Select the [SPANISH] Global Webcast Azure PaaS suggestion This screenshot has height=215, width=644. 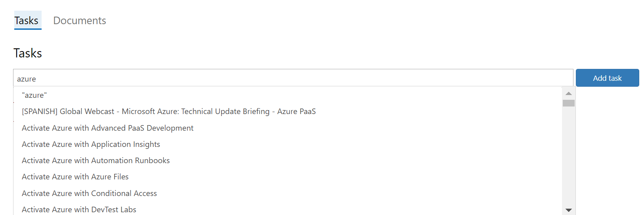(288, 111)
